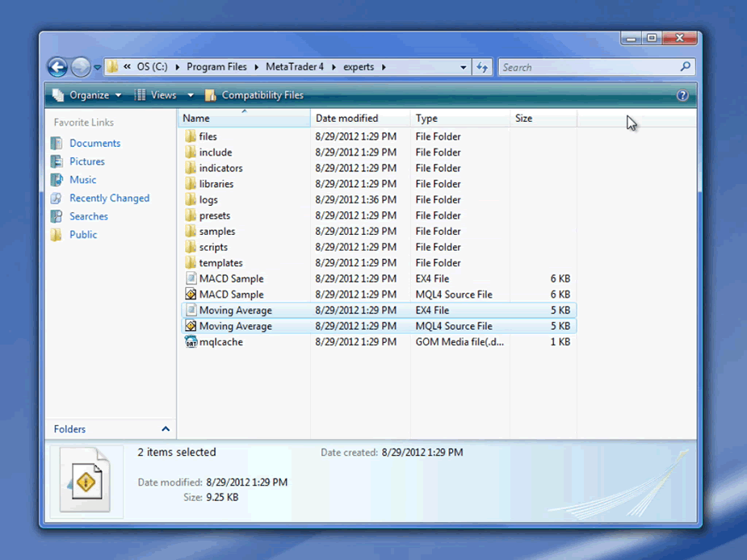
Task: Open Help with question mark icon
Action: pos(682,95)
